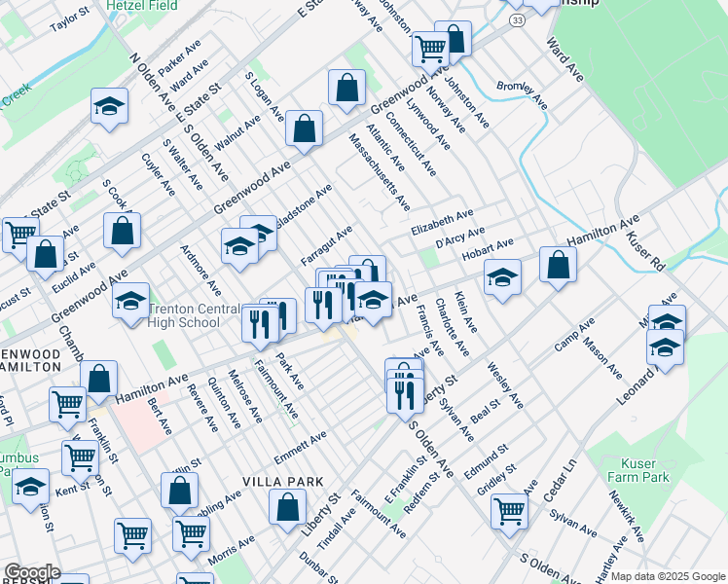Select the restaurant icon near Park Ave
728x584 pixels.
pyautogui.click(x=259, y=322)
